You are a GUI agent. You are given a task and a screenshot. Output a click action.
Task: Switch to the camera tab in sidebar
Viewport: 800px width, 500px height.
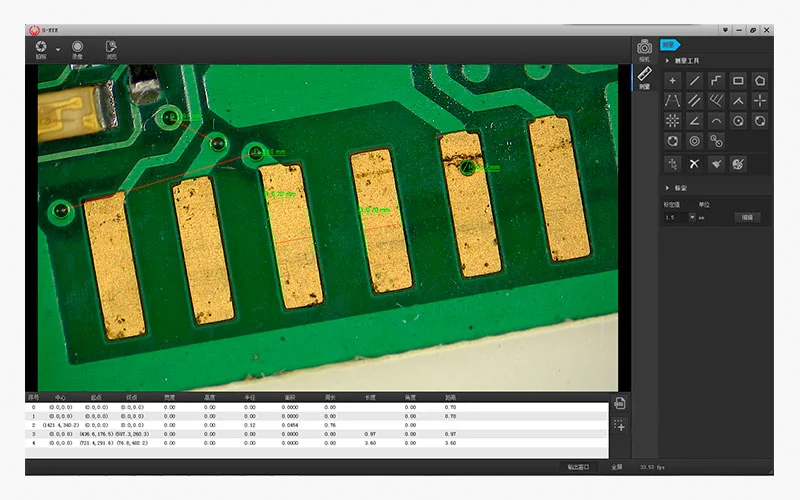(644, 48)
